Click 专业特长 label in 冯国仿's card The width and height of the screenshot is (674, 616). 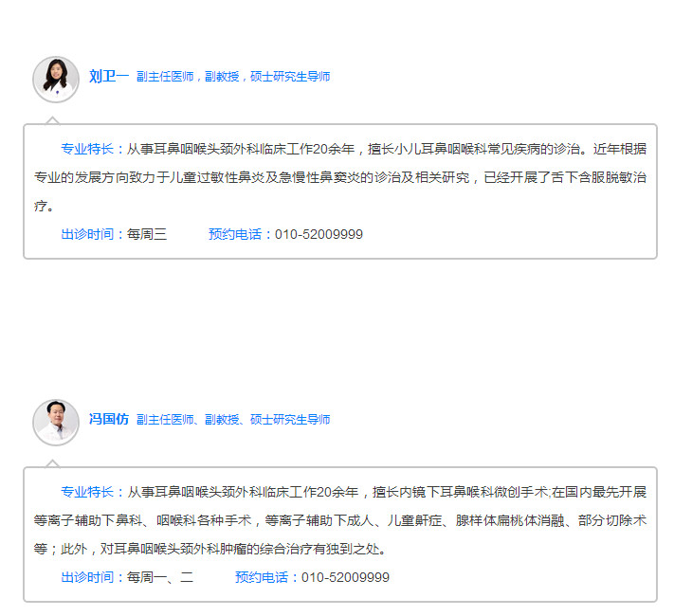click(87, 491)
